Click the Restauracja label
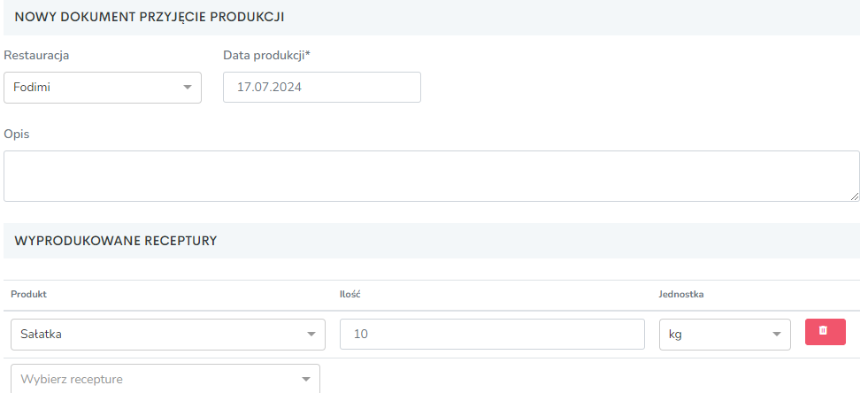 pyautogui.click(x=36, y=56)
